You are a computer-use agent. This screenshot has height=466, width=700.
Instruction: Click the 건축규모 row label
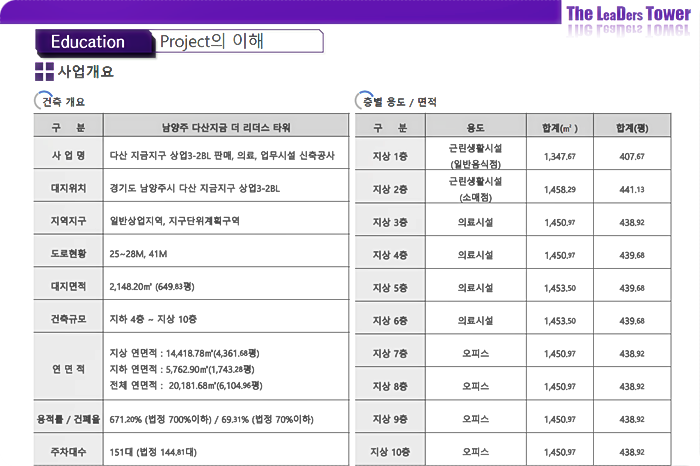[x=68, y=319]
